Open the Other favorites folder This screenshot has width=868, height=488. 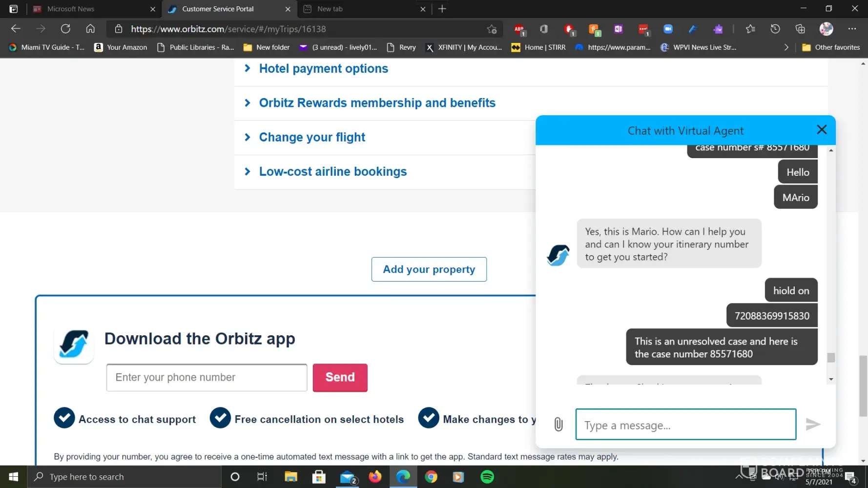tap(831, 47)
